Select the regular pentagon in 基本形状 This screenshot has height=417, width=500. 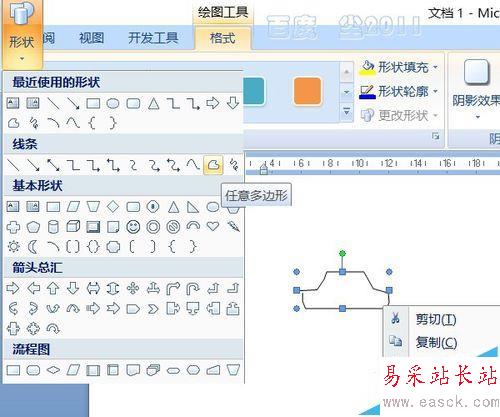pyautogui.click(x=33, y=227)
